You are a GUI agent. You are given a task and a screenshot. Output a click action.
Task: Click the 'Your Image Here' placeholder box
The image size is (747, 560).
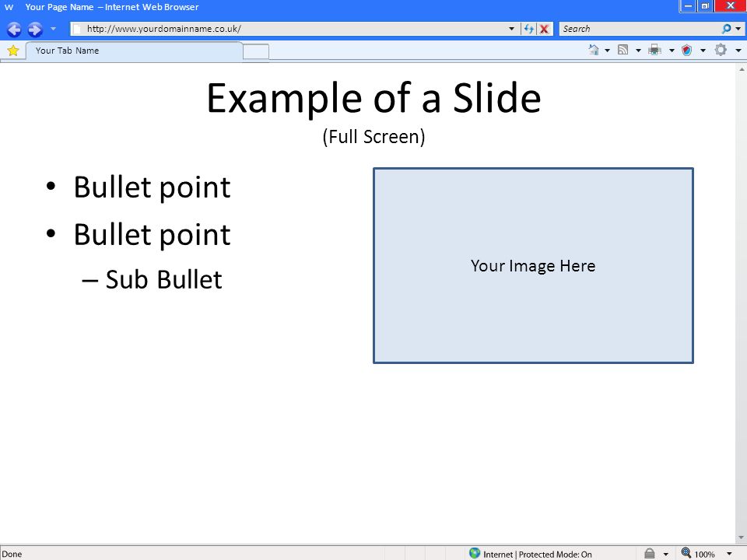(533, 266)
